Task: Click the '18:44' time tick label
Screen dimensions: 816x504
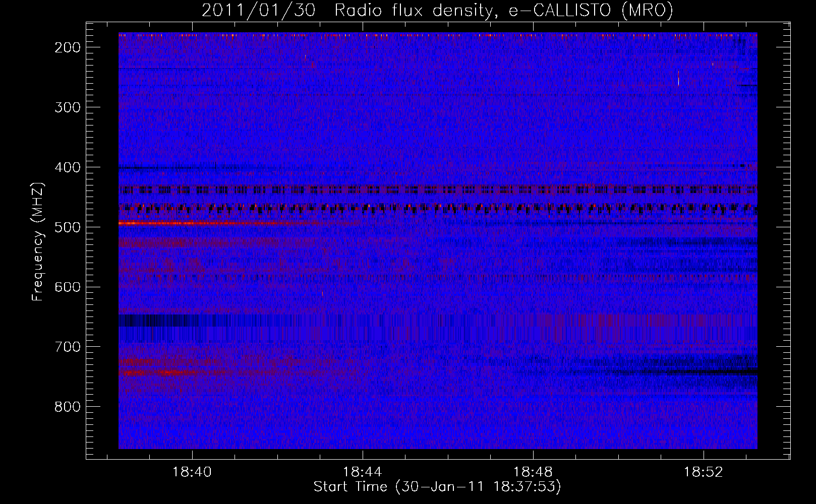Action: click(x=363, y=472)
